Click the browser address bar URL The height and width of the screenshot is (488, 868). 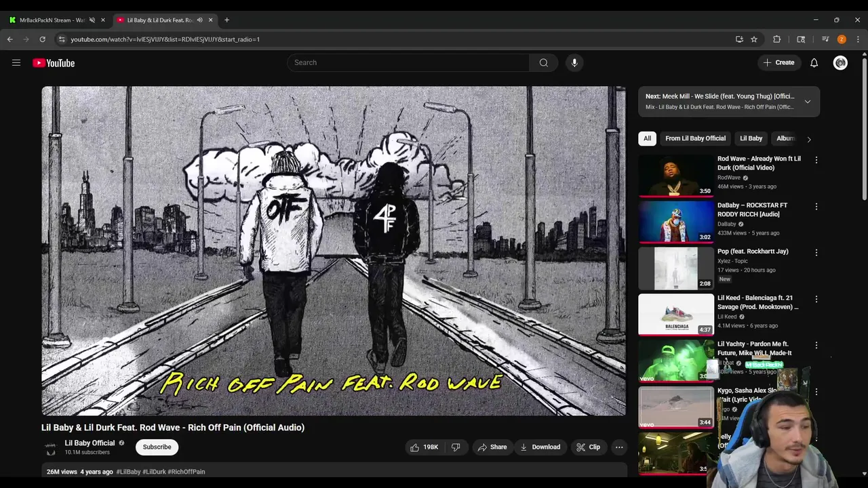point(165,39)
